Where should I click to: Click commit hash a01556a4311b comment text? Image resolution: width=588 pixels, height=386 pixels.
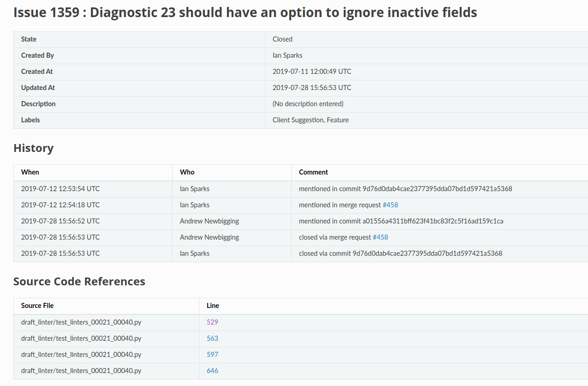(x=401, y=221)
